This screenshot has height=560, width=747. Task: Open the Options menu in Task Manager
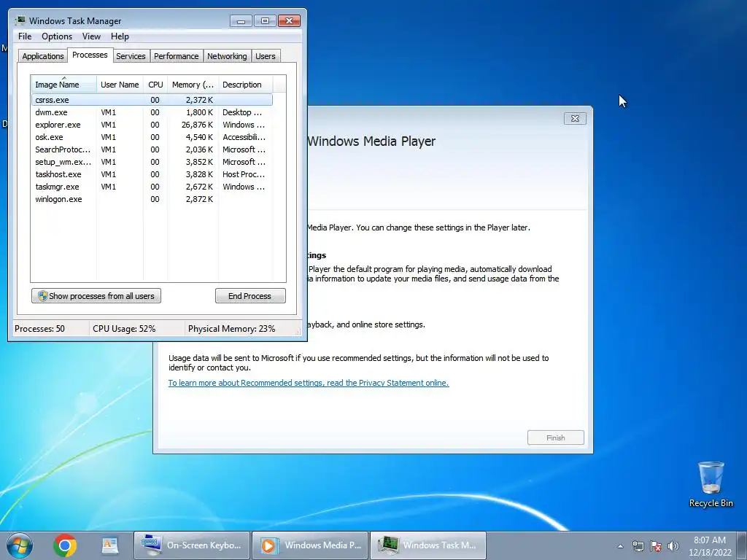[x=57, y=36]
